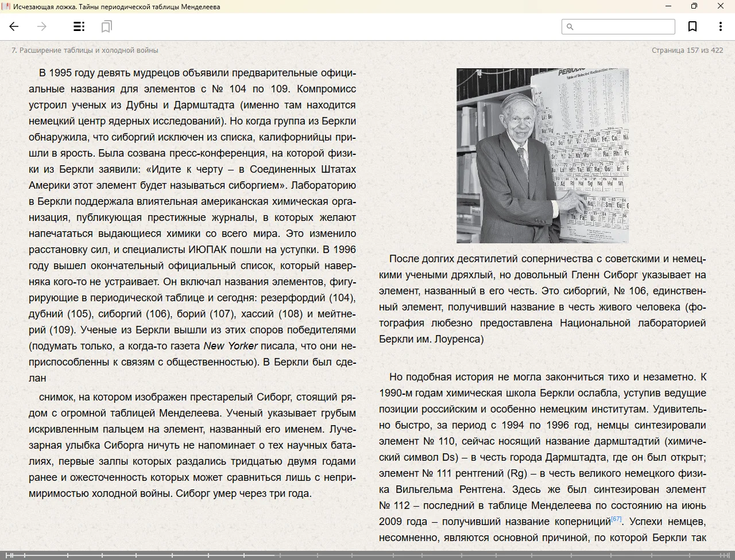
Task: Open footnote 67 link after коперниций
Action: click(x=616, y=519)
